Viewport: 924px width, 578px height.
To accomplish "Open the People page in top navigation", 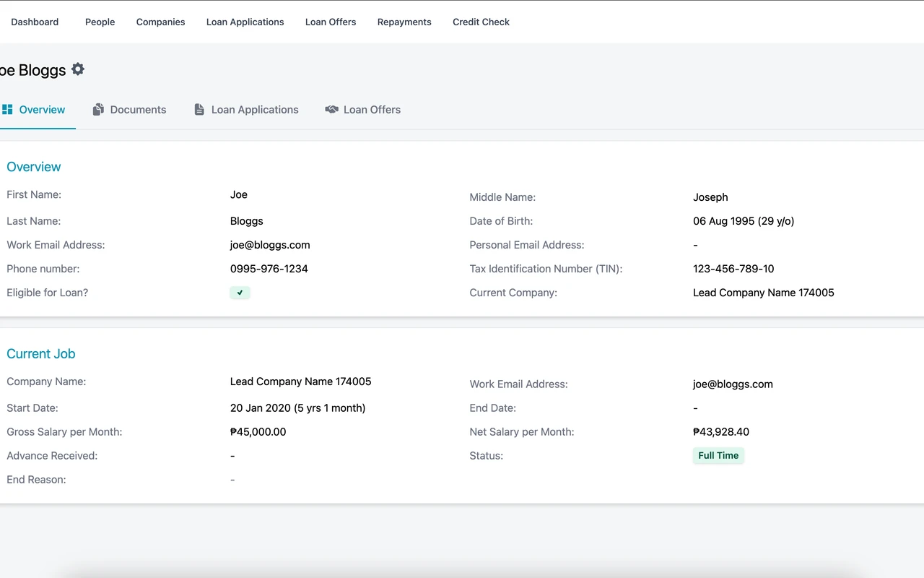I will click(100, 22).
